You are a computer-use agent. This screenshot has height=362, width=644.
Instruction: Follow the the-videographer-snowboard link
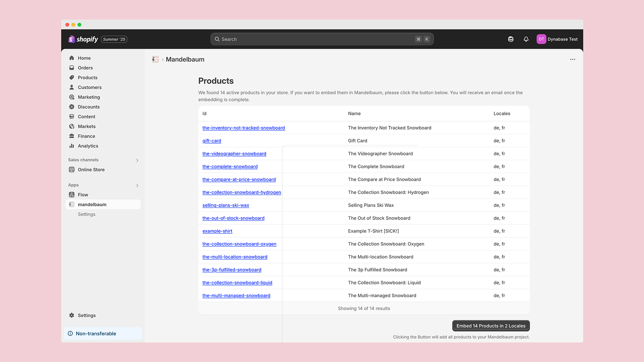click(x=234, y=154)
